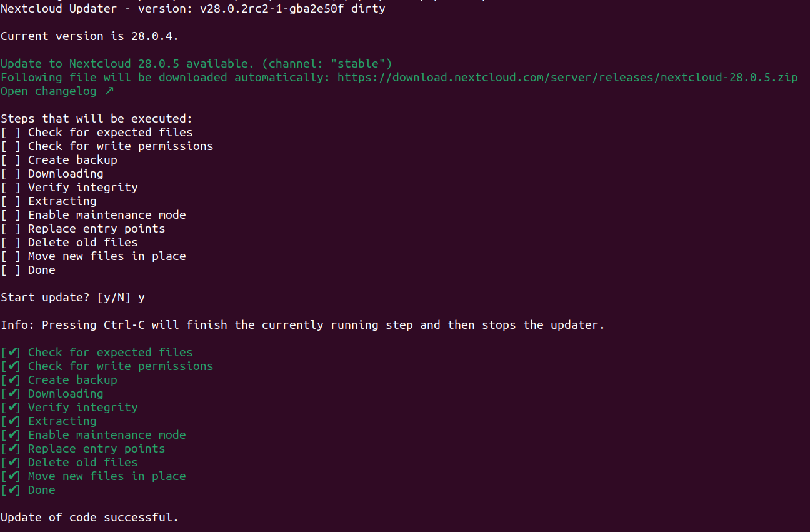Click checkmark next to Delete old files

click(14, 463)
